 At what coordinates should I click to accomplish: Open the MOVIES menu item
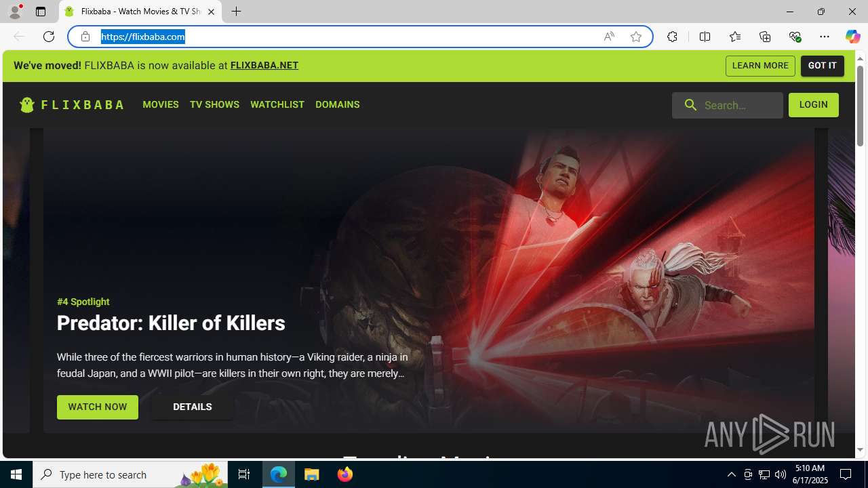[161, 104]
